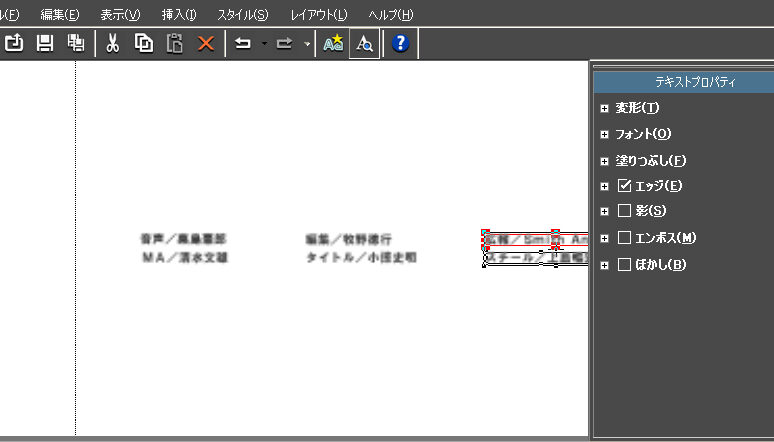Viewport: 774px width, 442px height.
Task: Expand the 変形(T) section
Action: pos(604,108)
